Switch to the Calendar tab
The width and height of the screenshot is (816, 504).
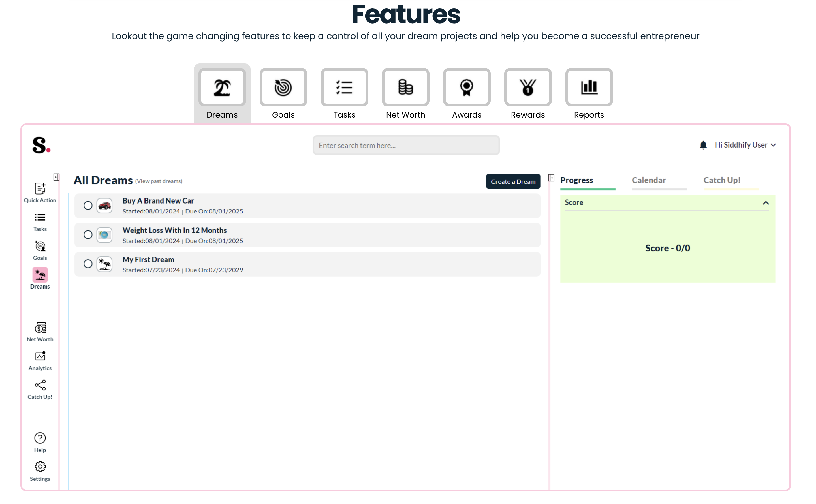649,180
